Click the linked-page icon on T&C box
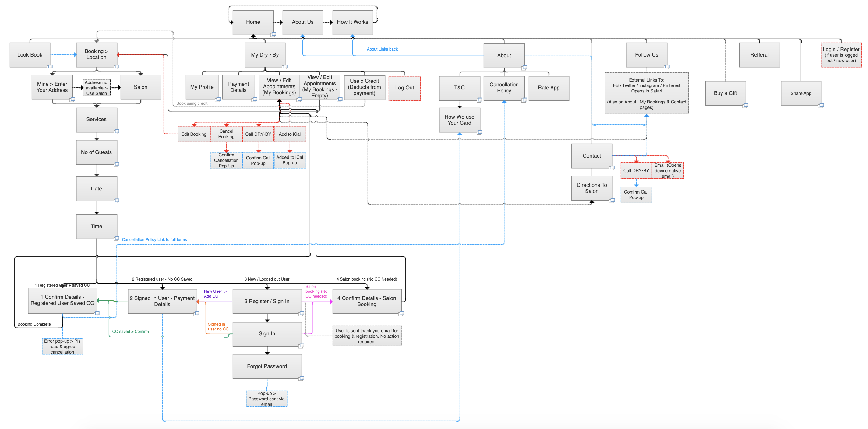868x429 pixels. coord(479,100)
